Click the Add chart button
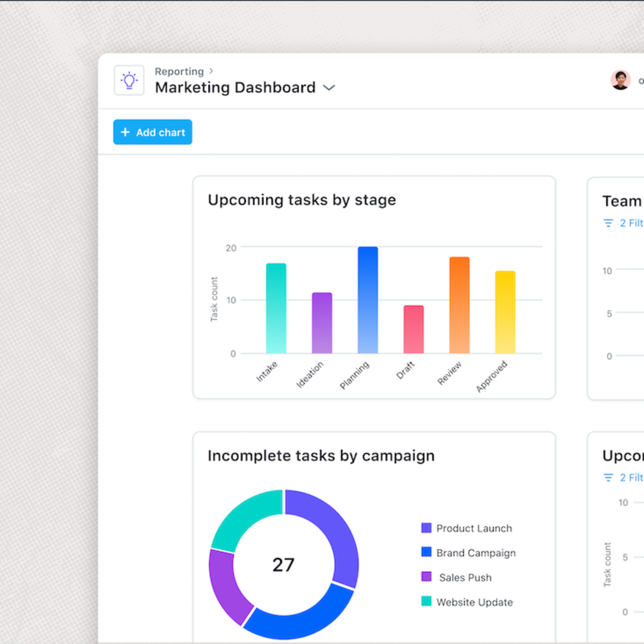This screenshot has height=644, width=644. 153,132
